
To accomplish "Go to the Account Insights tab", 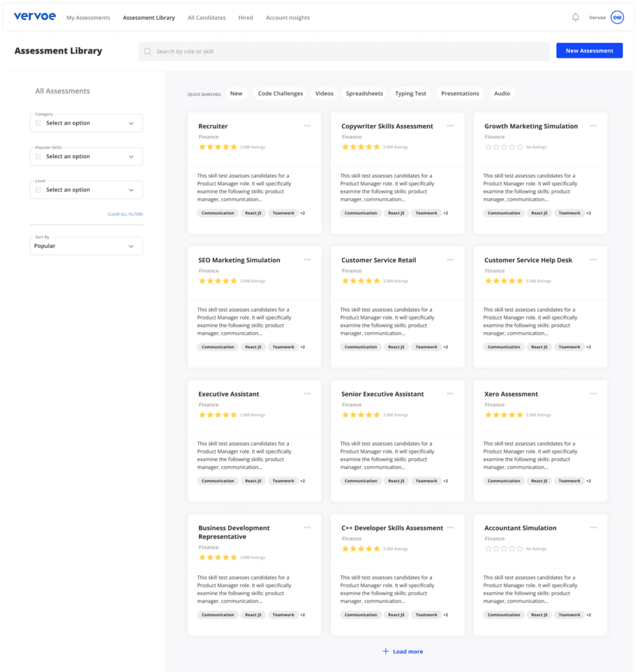I will (x=288, y=18).
